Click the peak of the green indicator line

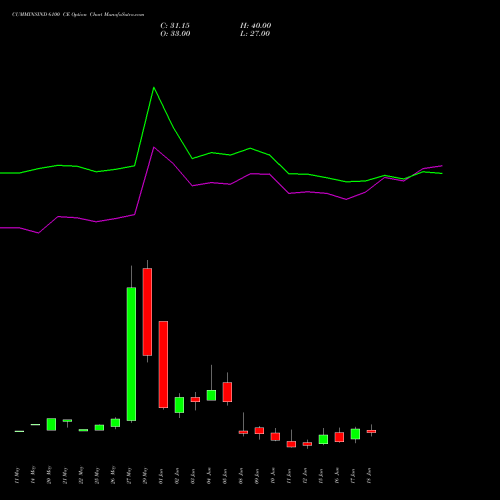(x=154, y=88)
